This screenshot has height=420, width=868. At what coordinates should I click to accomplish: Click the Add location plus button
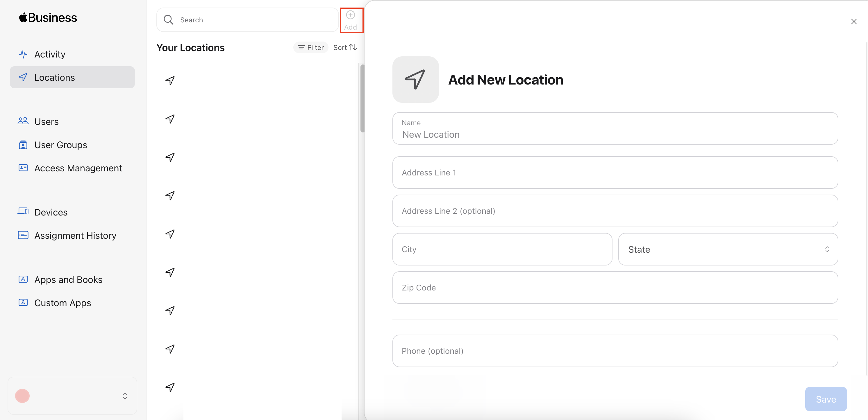coord(351,20)
